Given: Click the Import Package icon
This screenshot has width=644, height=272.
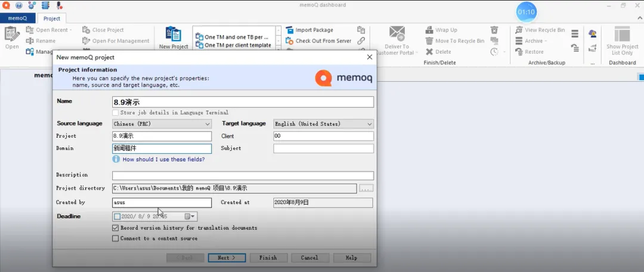Looking at the screenshot, I should point(289,30).
